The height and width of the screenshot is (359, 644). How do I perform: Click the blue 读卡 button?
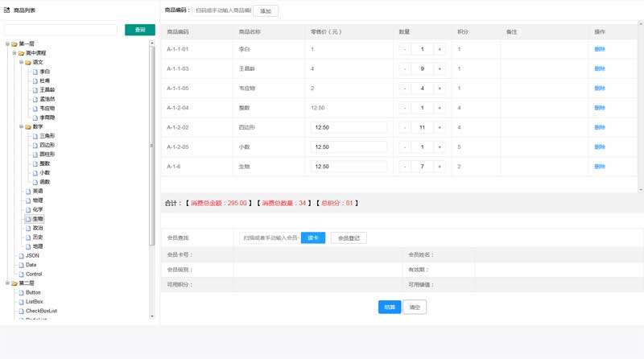pyautogui.click(x=313, y=237)
